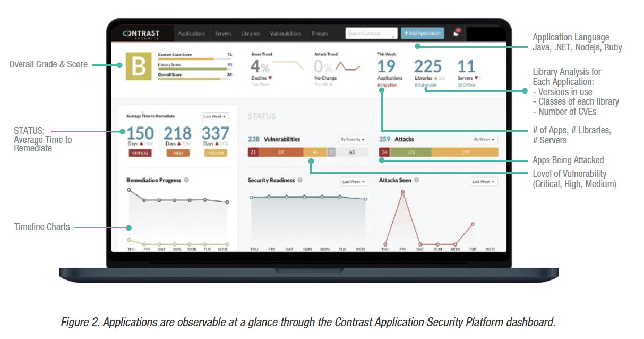
Task: Open the Applications nav tab
Action: (192, 33)
